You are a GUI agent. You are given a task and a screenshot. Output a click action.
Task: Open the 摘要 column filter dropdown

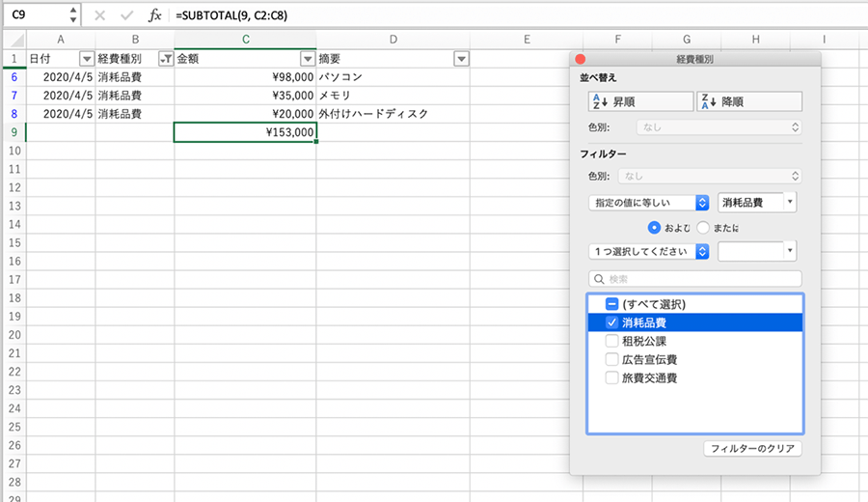coord(461,59)
